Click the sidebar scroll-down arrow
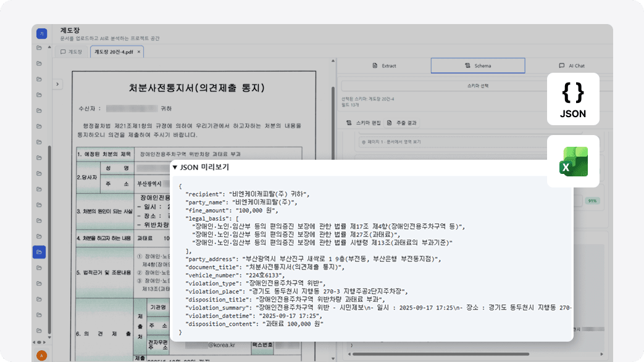This screenshot has width=644, height=362. coord(49,337)
